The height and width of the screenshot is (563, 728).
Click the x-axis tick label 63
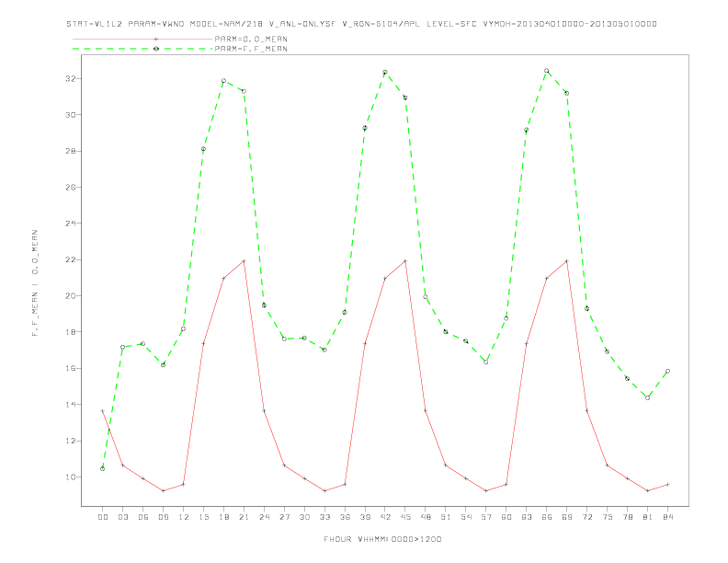tap(527, 517)
